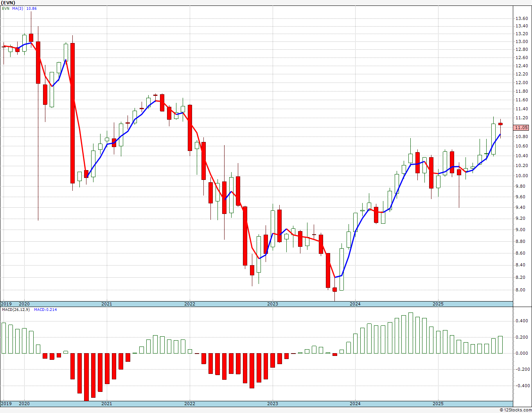532x413 pixels.
Task: Click the (EVN) ticker title
Action: (8, 3)
